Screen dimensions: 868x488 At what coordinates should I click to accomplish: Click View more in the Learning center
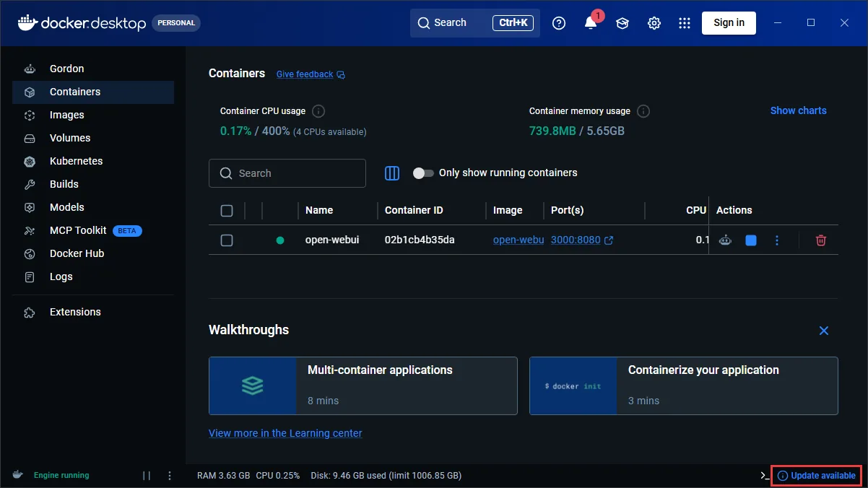(x=285, y=433)
